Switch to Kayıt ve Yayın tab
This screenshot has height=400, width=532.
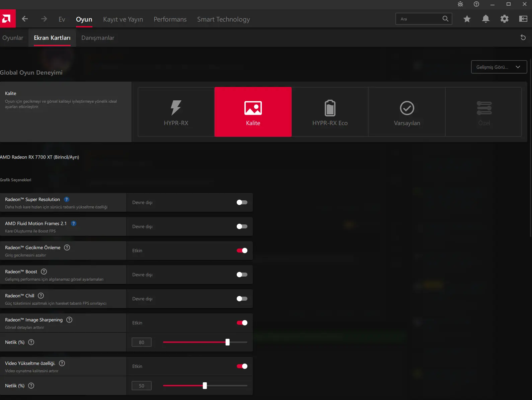point(123,19)
